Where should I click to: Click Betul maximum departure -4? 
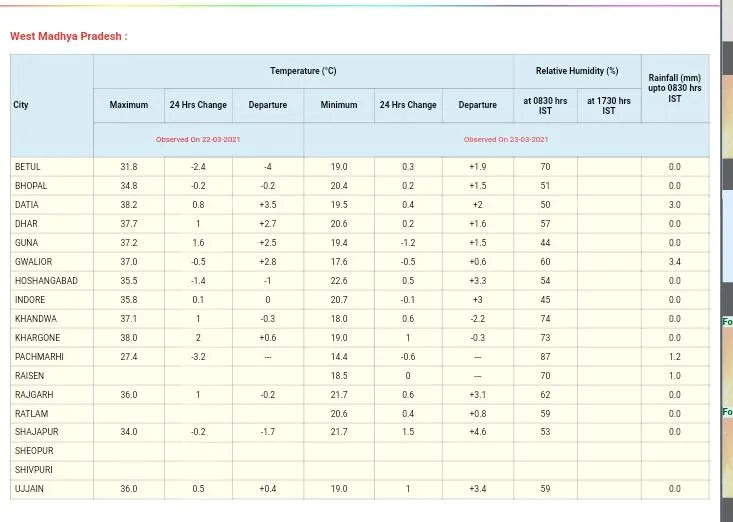pos(267,167)
